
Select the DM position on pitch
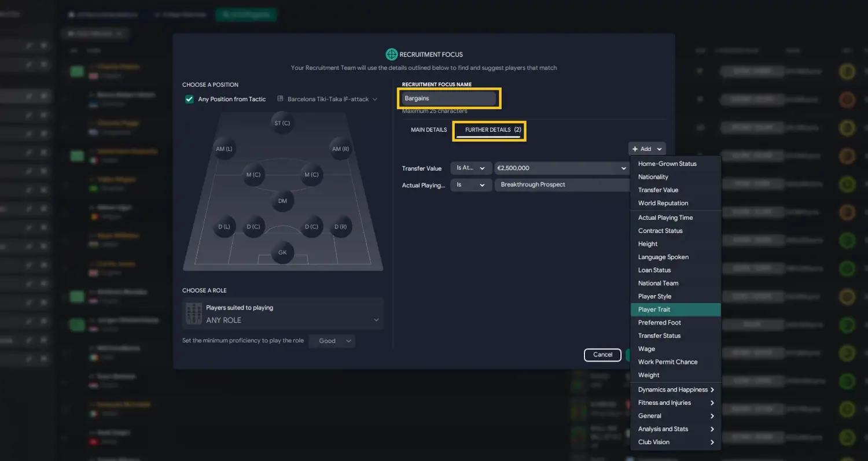(282, 201)
